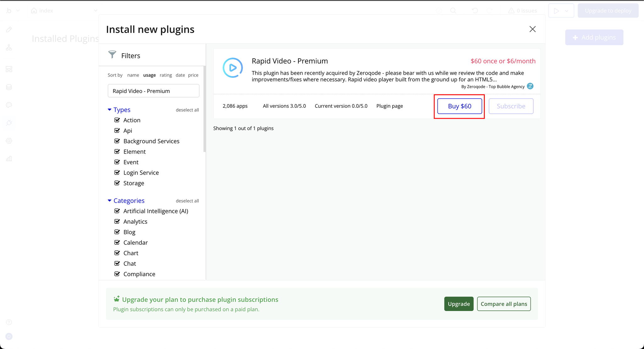Toggle the Login Service checkbox
Screen dimensions: 644x349
pos(117,172)
